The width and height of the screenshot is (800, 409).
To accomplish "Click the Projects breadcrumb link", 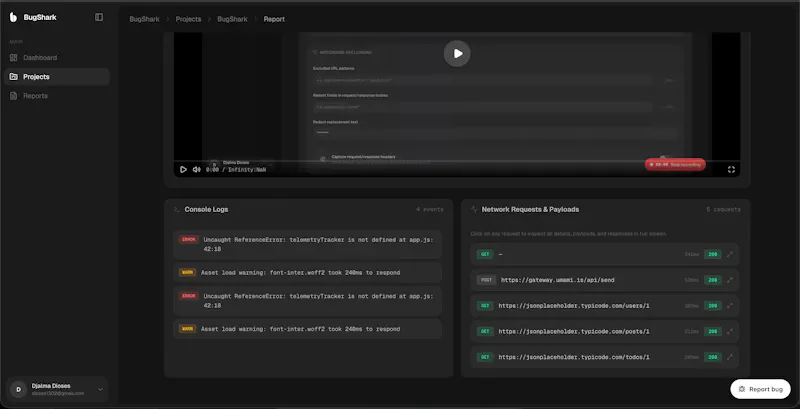I will pos(188,19).
